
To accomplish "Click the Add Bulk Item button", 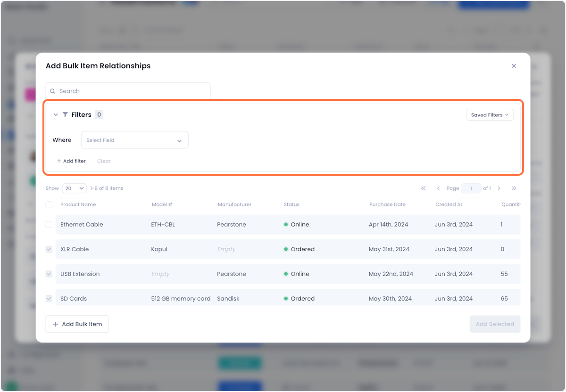I will coord(77,324).
